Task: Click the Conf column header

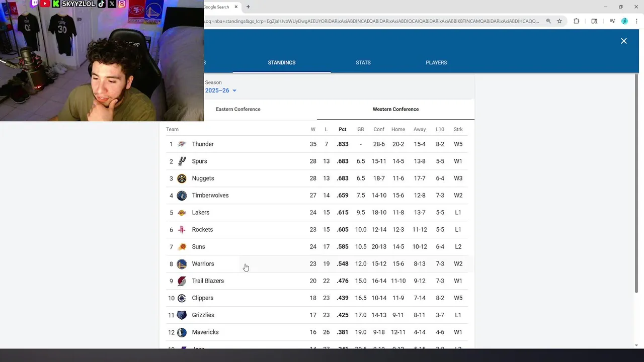Action: click(379, 130)
